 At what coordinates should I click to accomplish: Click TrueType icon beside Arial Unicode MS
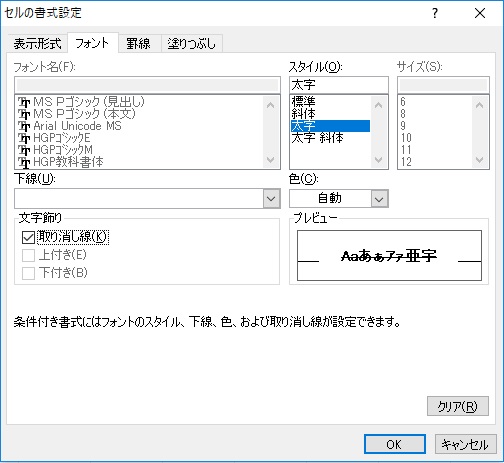[24, 127]
